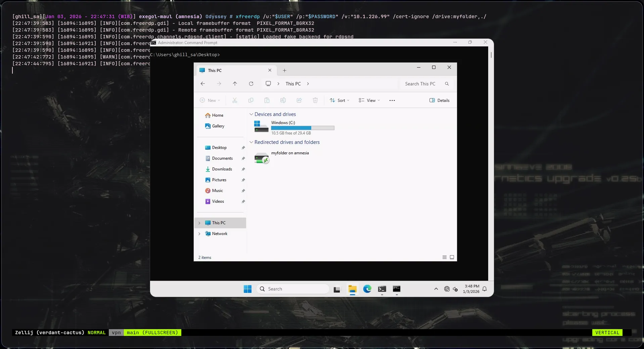Switch to the This PC tab

coord(215,70)
